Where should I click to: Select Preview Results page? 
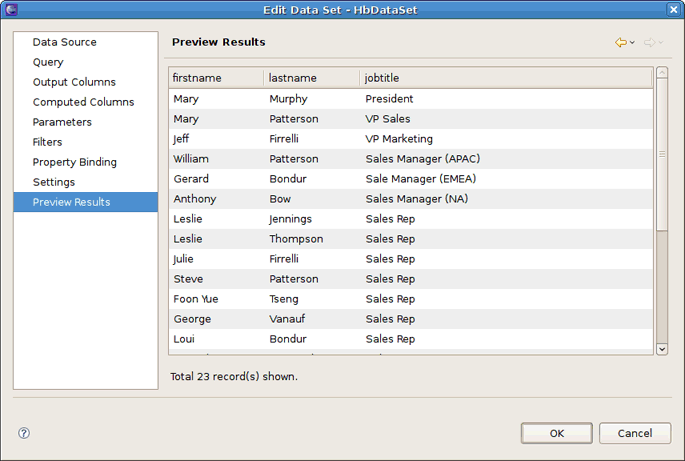tap(86, 202)
